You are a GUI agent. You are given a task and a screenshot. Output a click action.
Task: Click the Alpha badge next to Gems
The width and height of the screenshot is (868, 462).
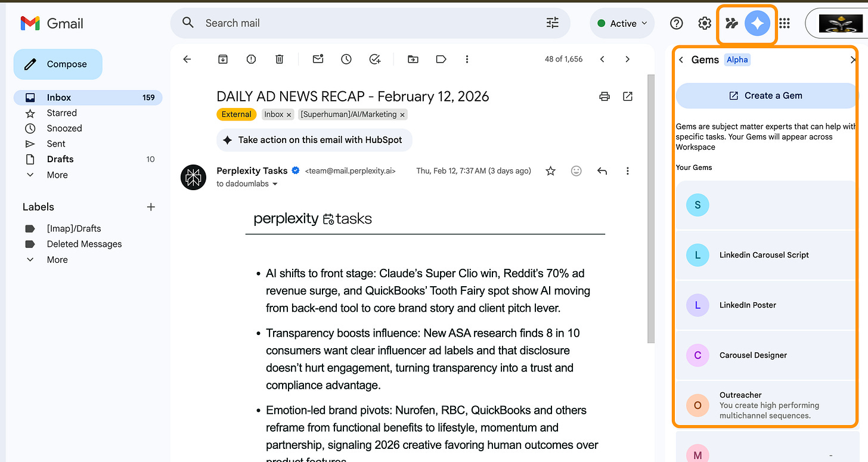point(737,60)
